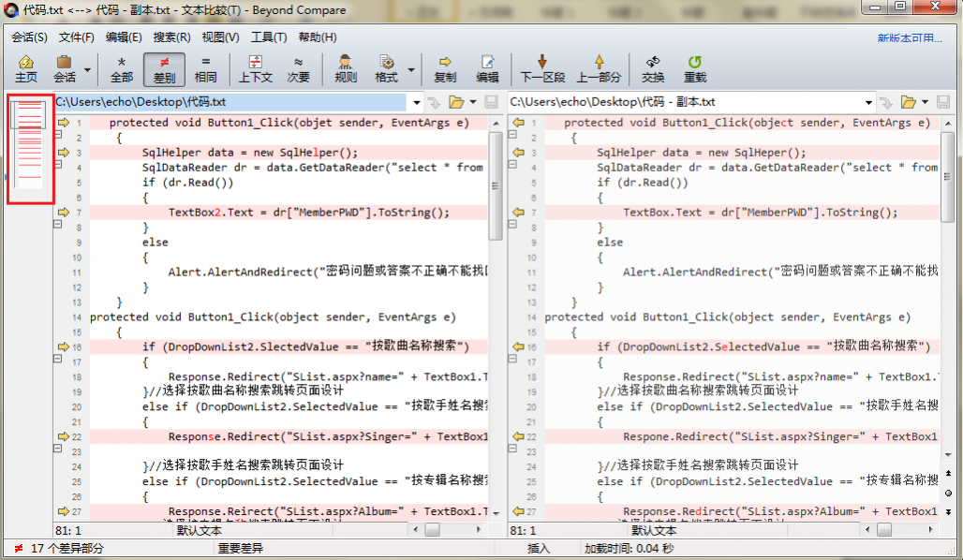Toggle 相同 (Show same) view filter

205,68
